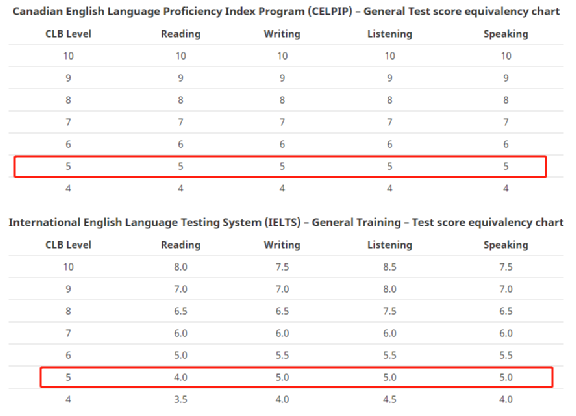
Task: Click IELTS Listening score 5.0 for CLB 5
Action: tap(390, 377)
